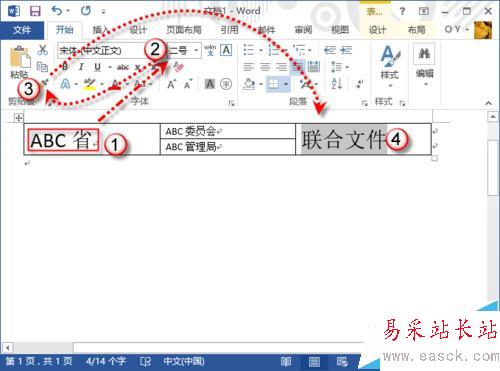Click the shrink font size icon

(x=188, y=84)
